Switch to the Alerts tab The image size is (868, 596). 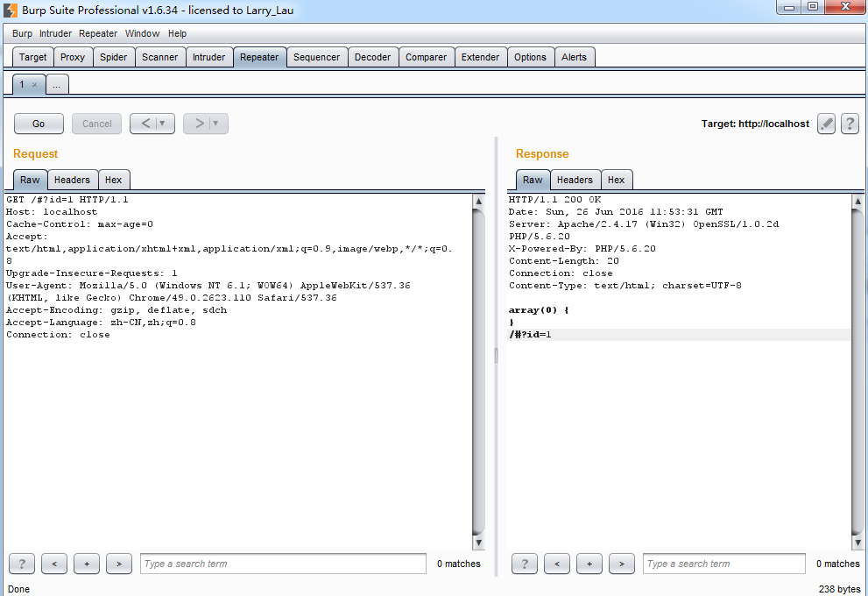[574, 57]
